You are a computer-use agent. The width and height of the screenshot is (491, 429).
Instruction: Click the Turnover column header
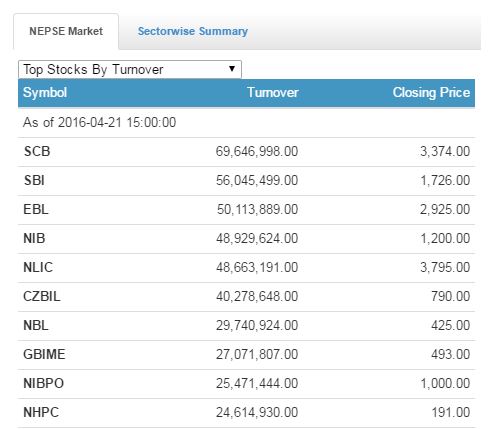[x=273, y=93]
